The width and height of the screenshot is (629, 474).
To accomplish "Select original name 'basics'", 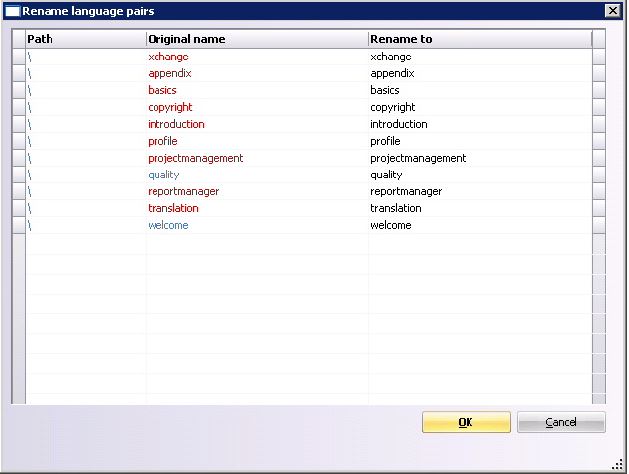I will (x=162, y=90).
